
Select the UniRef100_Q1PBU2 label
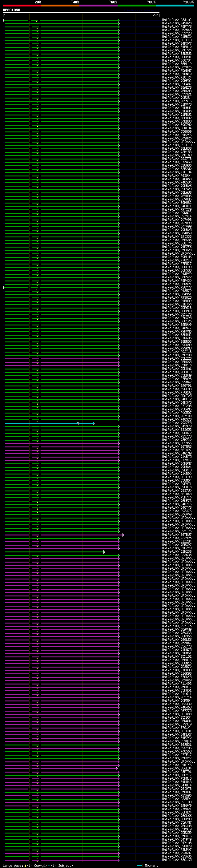177,115
